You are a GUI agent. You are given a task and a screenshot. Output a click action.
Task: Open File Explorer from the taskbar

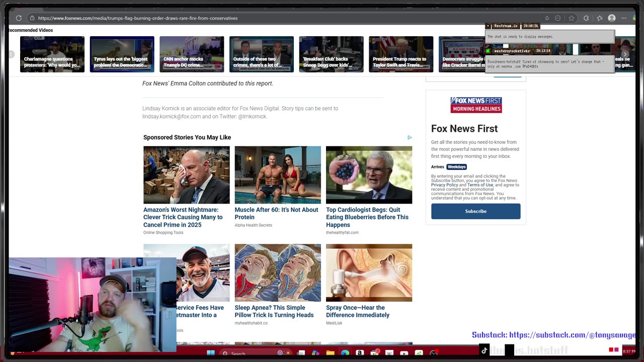pos(330,353)
